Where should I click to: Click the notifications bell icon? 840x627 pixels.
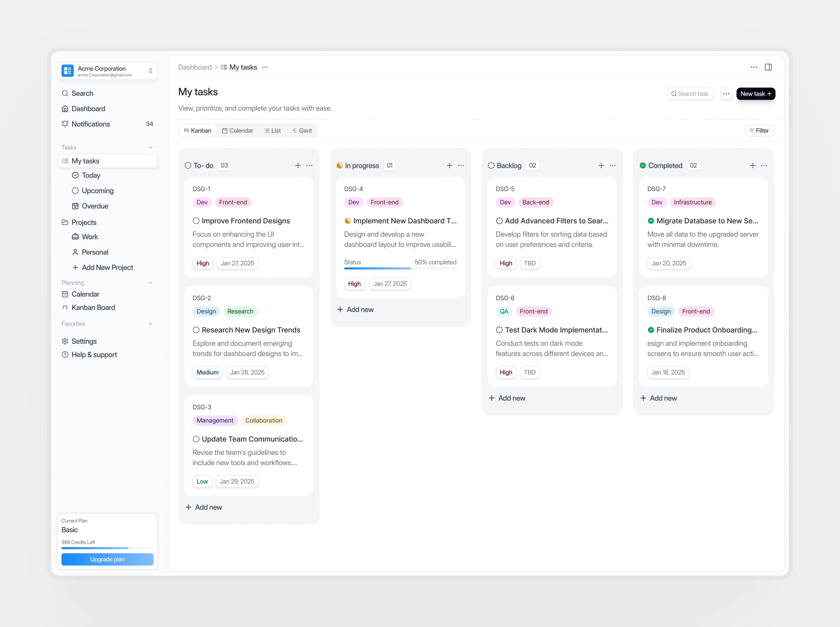coord(64,124)
